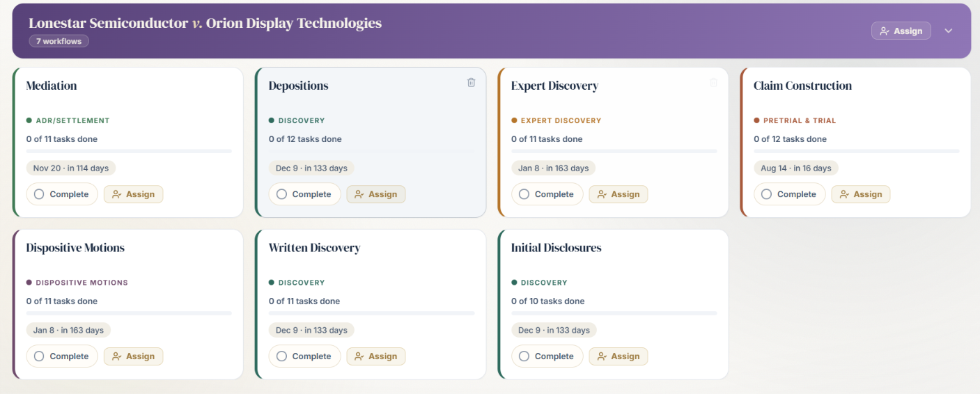Open the Mediation card title

[x=52, y=86]
